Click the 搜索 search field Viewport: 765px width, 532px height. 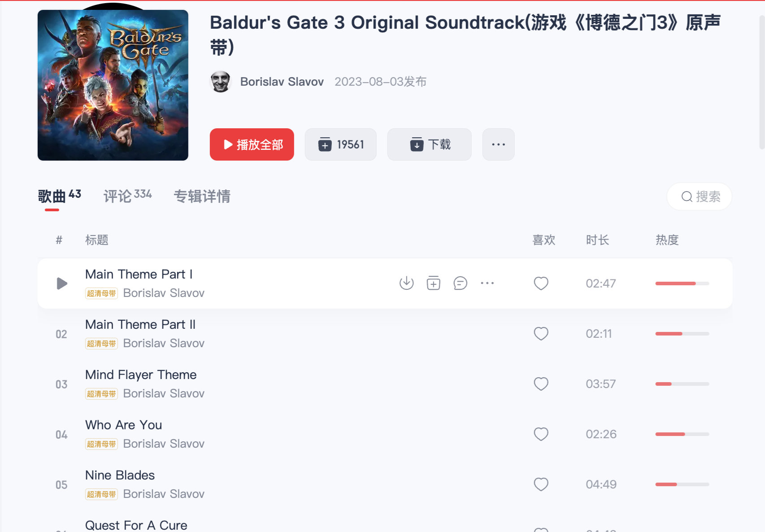[700, 196]
